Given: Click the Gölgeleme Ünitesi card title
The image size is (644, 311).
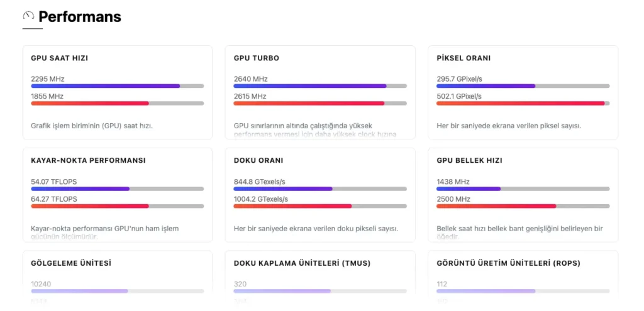Looking at the screenshot, I should tap(71, 263).
